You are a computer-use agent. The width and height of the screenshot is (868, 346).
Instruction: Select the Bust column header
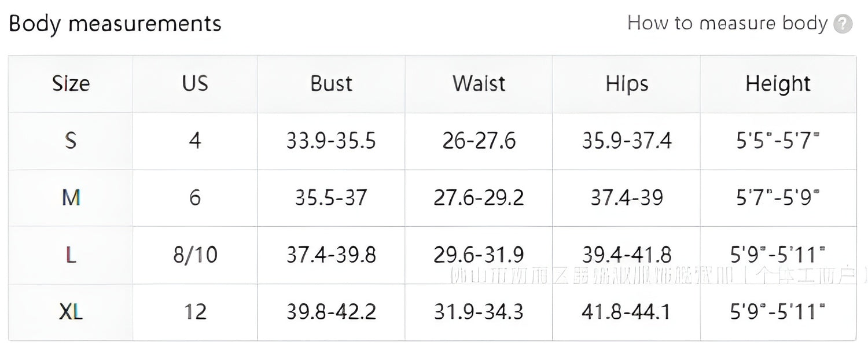click(331, 84)
